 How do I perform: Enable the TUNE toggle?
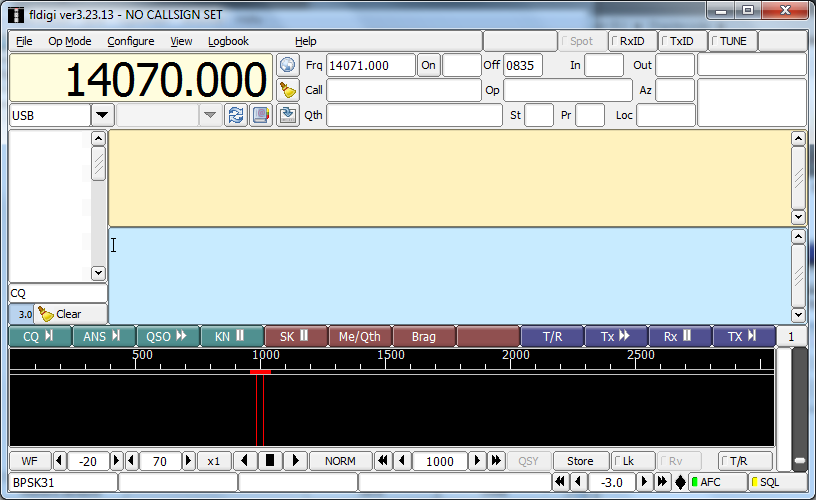[x=732, y=41]
